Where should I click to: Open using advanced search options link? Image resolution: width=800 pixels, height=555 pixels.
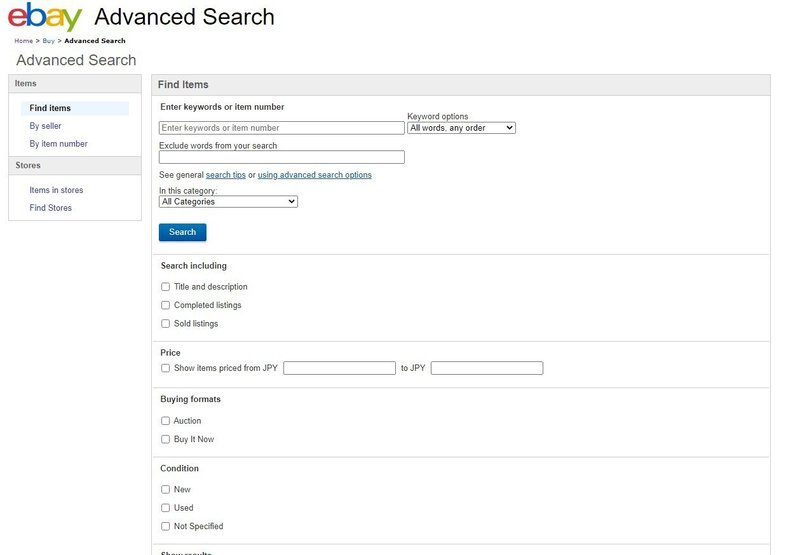click(x=314, y=175)
